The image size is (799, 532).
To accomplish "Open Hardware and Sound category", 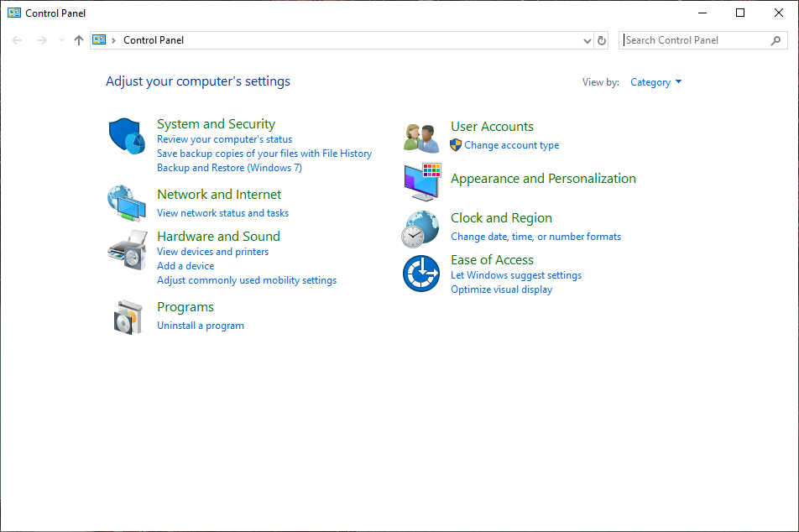I will pos(218,236).
